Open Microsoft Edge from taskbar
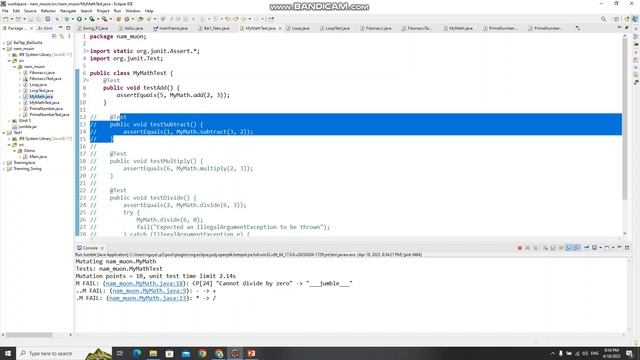 click(137, 353)
